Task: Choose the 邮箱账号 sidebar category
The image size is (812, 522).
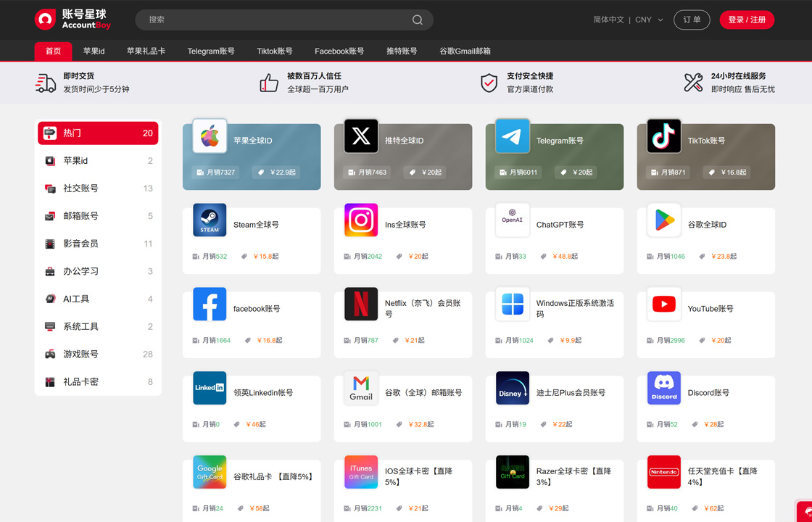Action: (x=98, y=216)
